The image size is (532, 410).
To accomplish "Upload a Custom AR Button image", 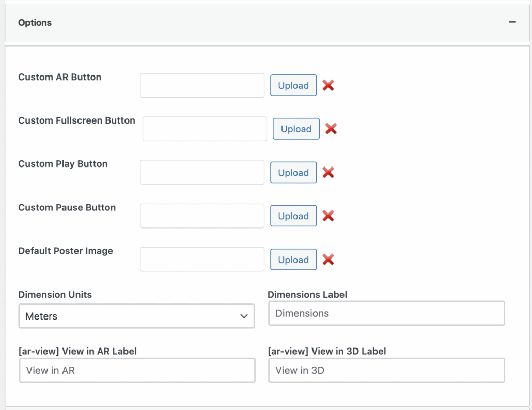I will pyautogui.click(x=293, y=85).
